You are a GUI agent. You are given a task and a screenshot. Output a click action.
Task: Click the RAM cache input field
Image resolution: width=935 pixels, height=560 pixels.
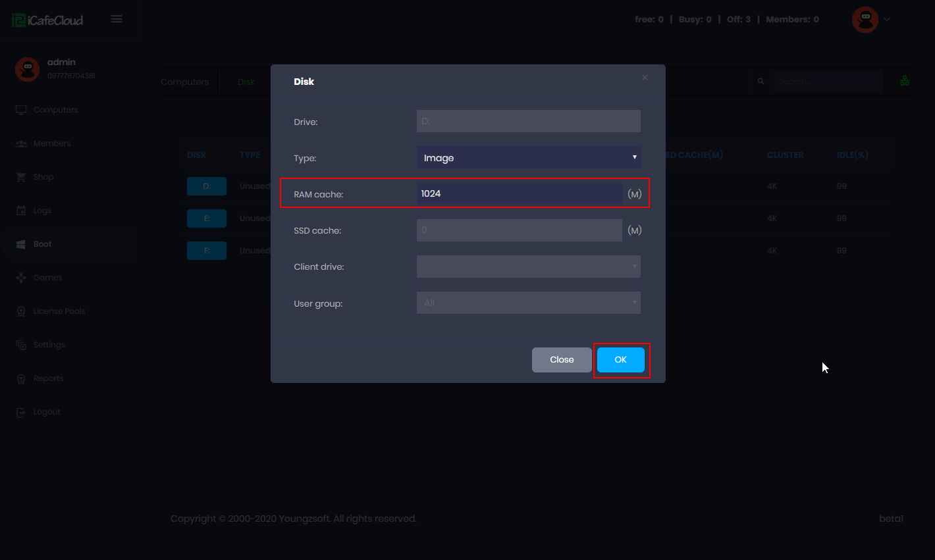(x=519, y=193)
